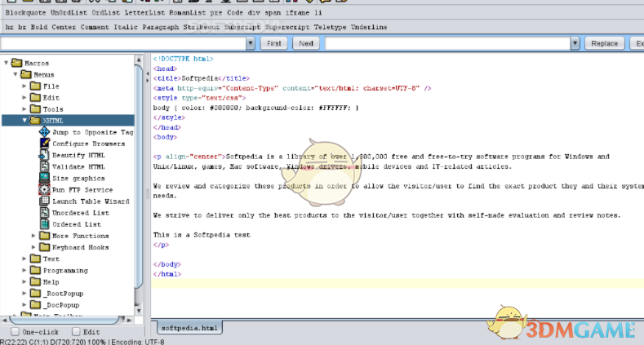
Task: Expand the More Functions folder
Action: click(34, 236)
